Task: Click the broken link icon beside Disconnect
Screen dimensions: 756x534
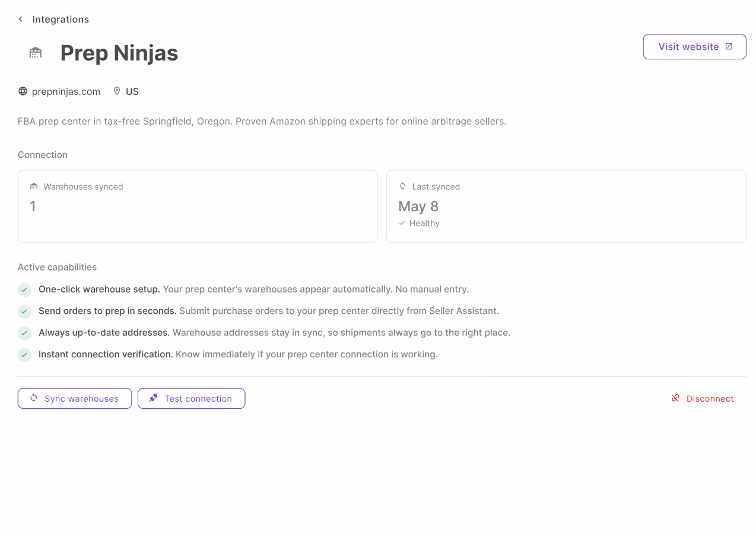Action: (x=675, y=398)
